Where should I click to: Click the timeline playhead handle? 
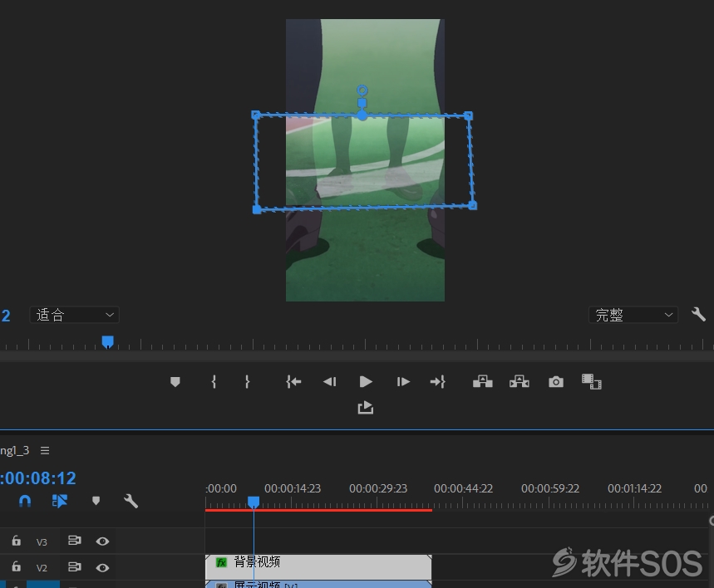pos(254,502)
